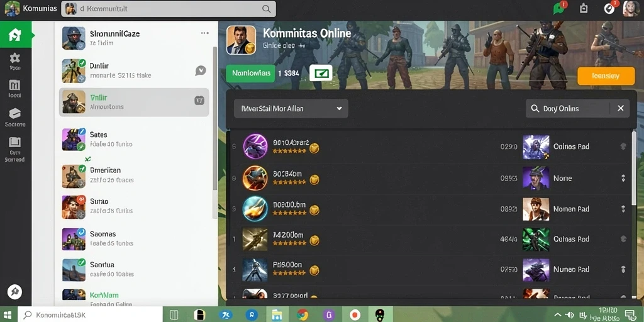This screenshot has height=322, width=644.
Task: Click the search magnifier in top search bar
Action: click(266, 9)
